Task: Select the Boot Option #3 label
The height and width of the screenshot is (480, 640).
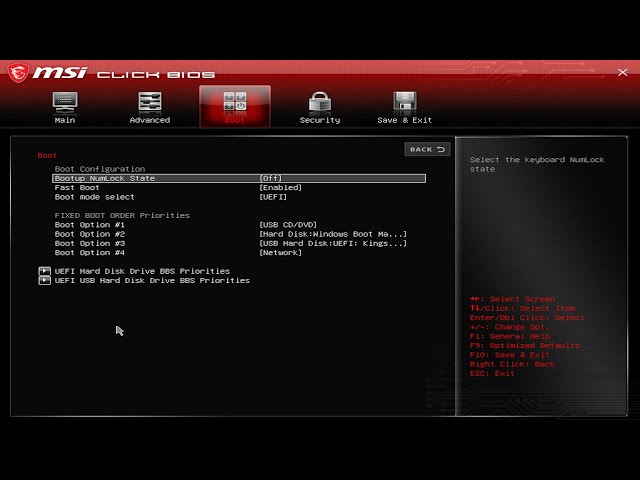Action: coord(90,244)
